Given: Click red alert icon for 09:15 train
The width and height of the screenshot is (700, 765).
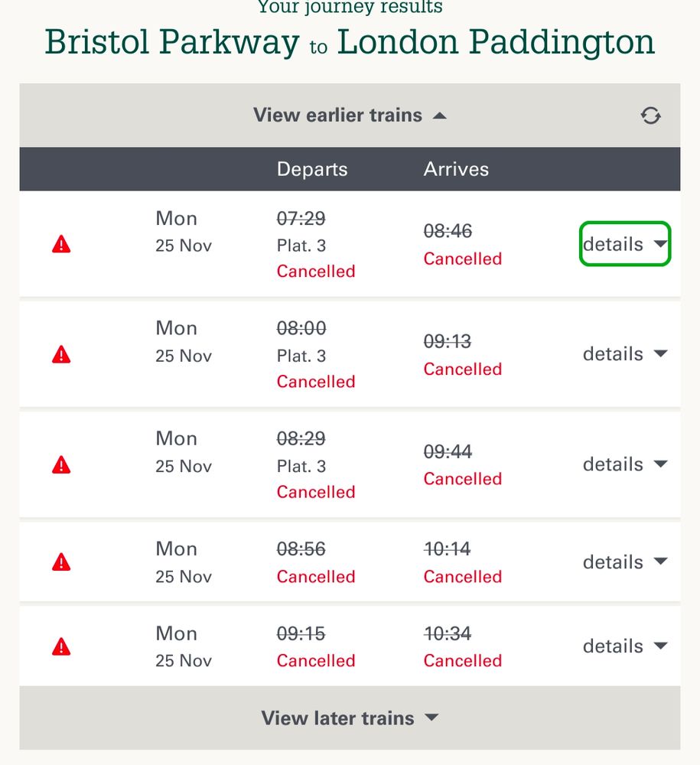Looking at the screenshot, I should 61,646.
